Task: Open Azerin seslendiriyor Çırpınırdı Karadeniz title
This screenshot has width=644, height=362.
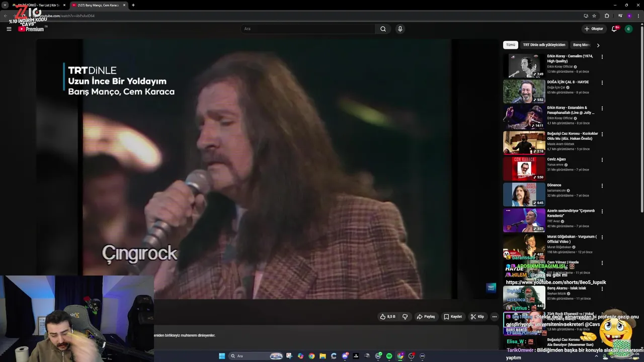Action: pyautogui.click(x=571, y=213)
